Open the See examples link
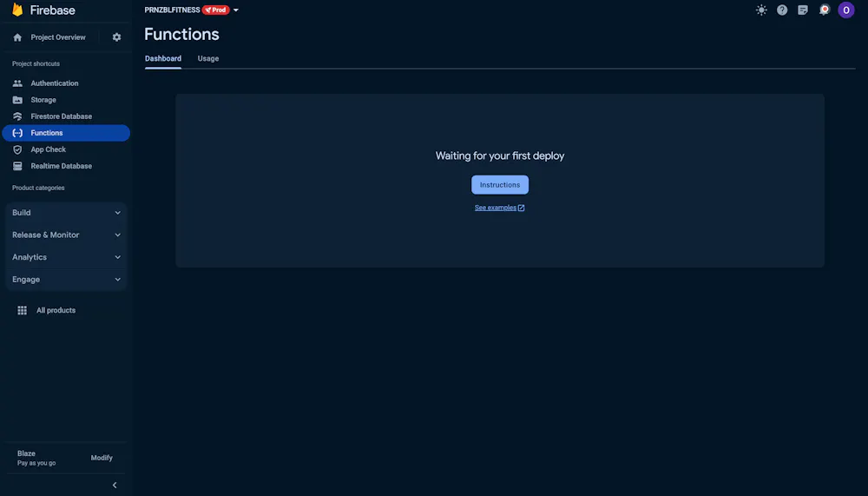 tap(495, 208)
